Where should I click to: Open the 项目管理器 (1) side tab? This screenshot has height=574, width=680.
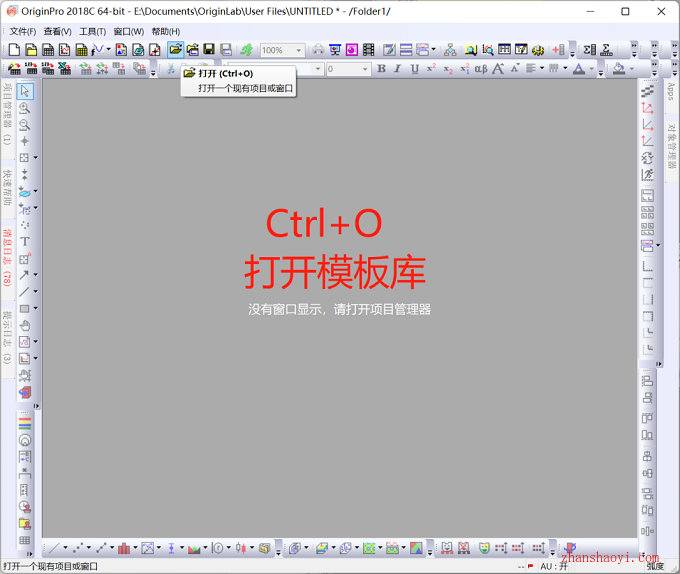pos(7,114)
